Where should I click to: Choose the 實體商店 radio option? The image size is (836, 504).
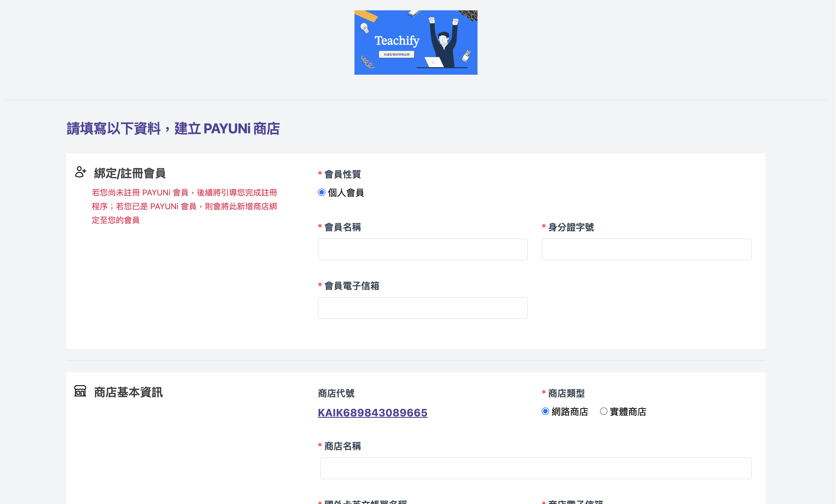[604, 411]
